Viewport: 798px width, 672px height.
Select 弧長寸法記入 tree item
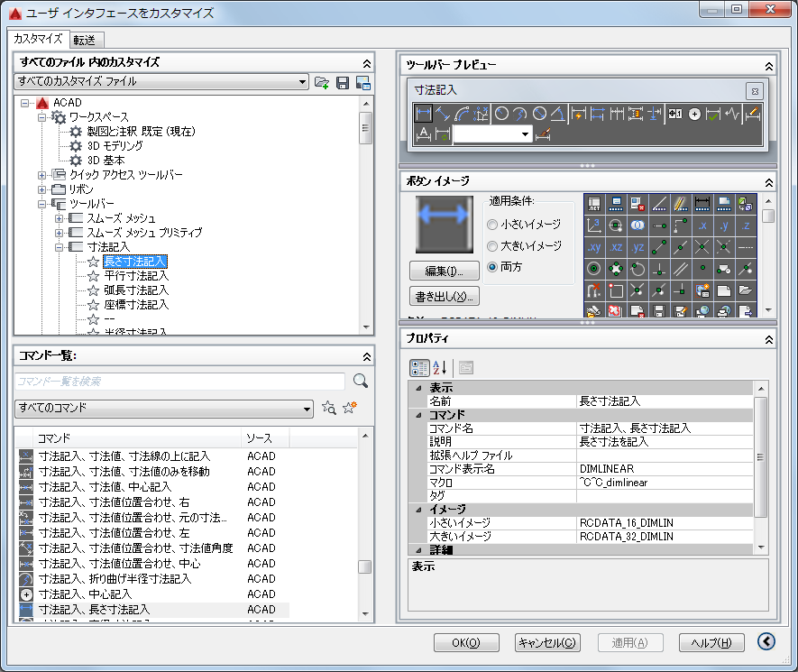[x=136, y=290]
